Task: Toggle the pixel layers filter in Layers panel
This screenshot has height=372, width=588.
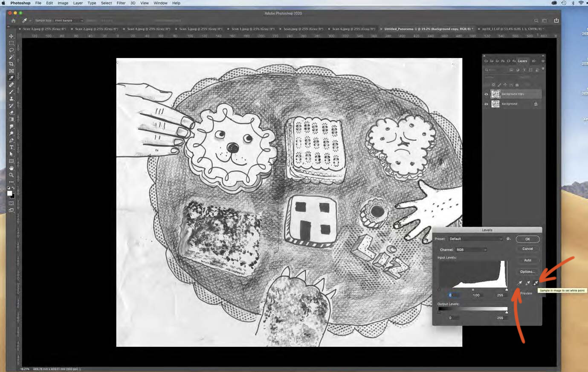Action: point(511,70)
